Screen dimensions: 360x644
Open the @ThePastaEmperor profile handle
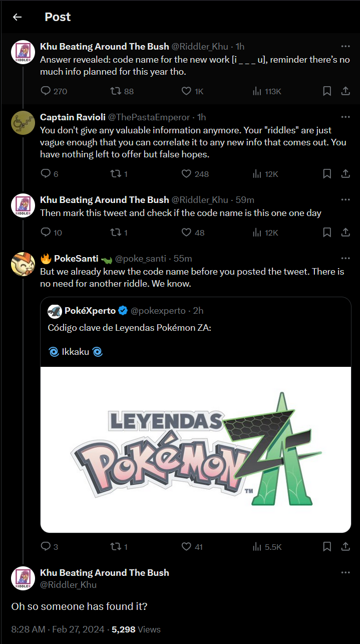149,117
